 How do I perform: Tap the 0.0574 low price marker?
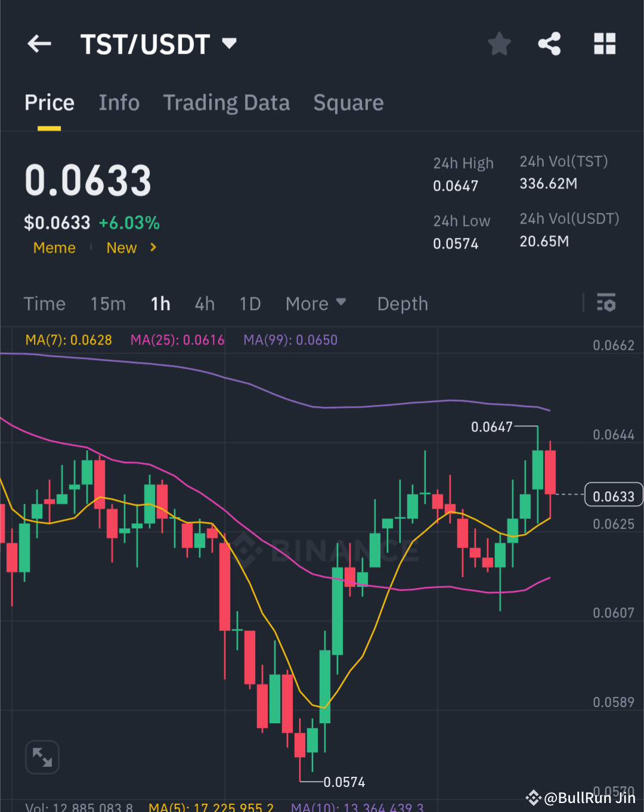click(x=344, y=782)
